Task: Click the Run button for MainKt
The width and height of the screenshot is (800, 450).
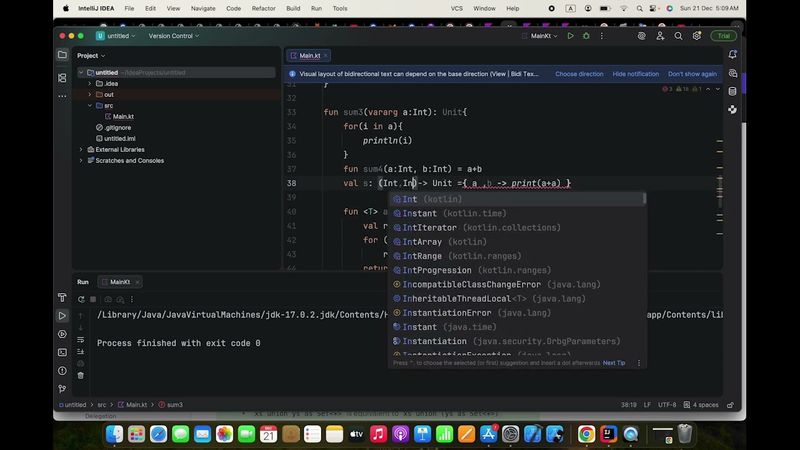Action: (x=571, y=36)
